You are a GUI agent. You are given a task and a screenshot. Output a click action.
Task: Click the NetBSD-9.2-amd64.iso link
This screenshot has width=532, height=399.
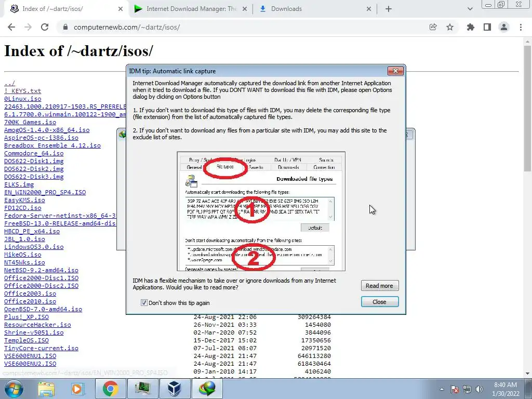click(x=41, y=270)
